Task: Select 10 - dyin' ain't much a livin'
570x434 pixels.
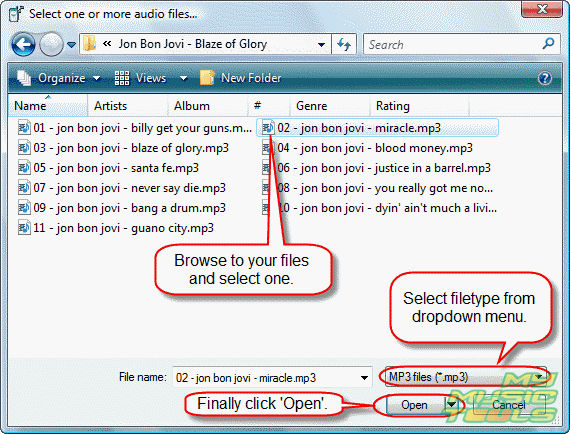Action: 379,208
